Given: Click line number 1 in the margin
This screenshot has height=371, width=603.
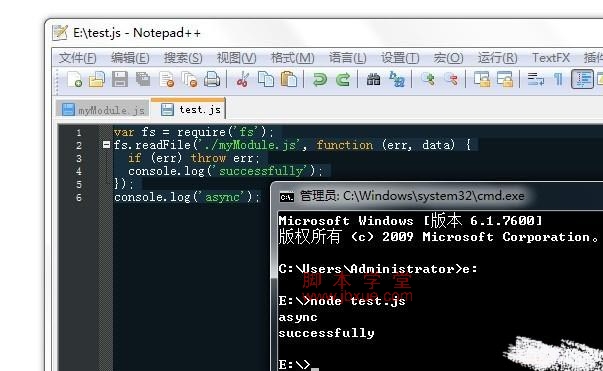Looking at the screenshot, I should 79,133.
